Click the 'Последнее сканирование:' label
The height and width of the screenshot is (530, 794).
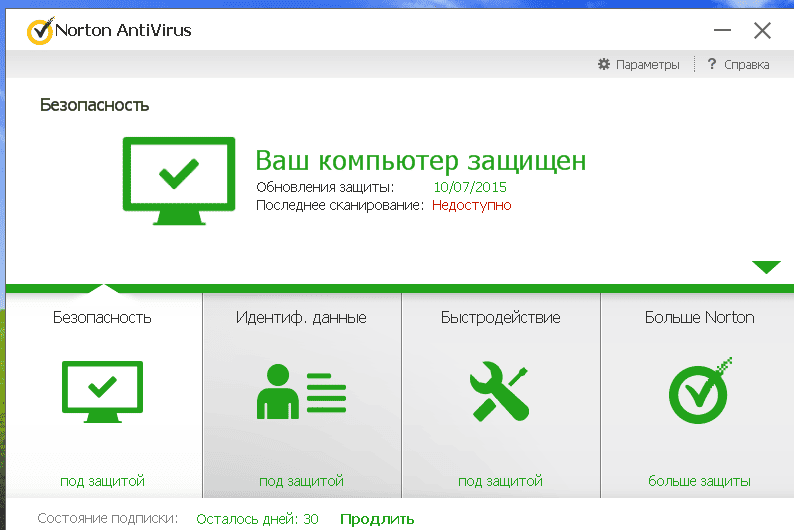pos(340,206)
